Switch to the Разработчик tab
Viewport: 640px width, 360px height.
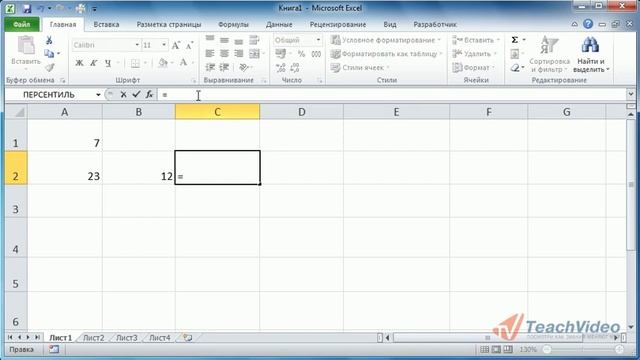[x=435, y=24]
